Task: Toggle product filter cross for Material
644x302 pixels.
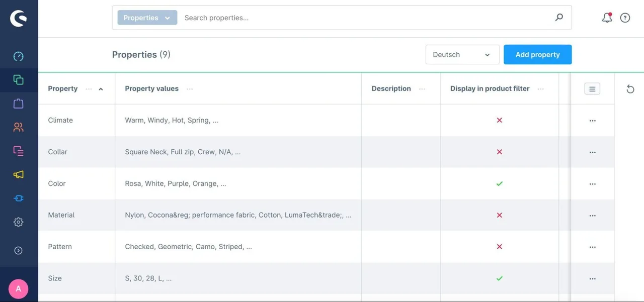Action: 500,215
